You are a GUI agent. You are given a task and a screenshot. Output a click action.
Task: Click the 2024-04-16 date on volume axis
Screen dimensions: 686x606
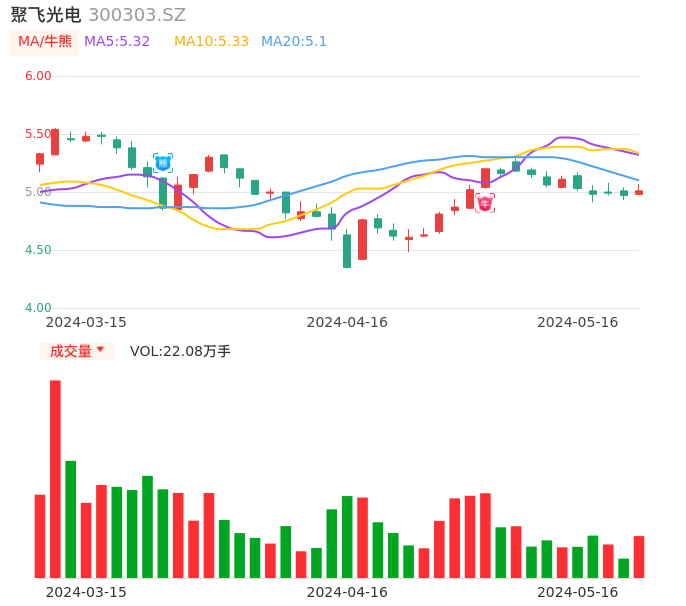point(347,592)
